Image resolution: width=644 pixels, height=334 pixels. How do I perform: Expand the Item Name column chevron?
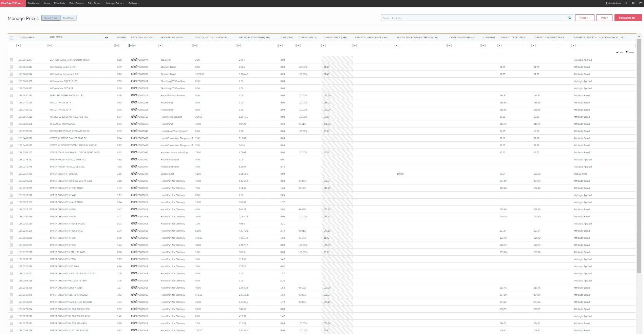point(106,38)
